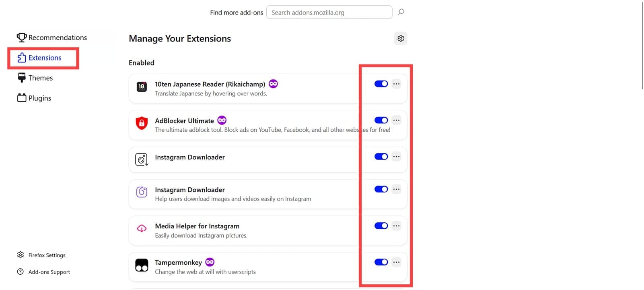This screenshot has width=644, height=290.
Task: Disable Media Helper for Instagram
Action: click(x=381, y=226)
